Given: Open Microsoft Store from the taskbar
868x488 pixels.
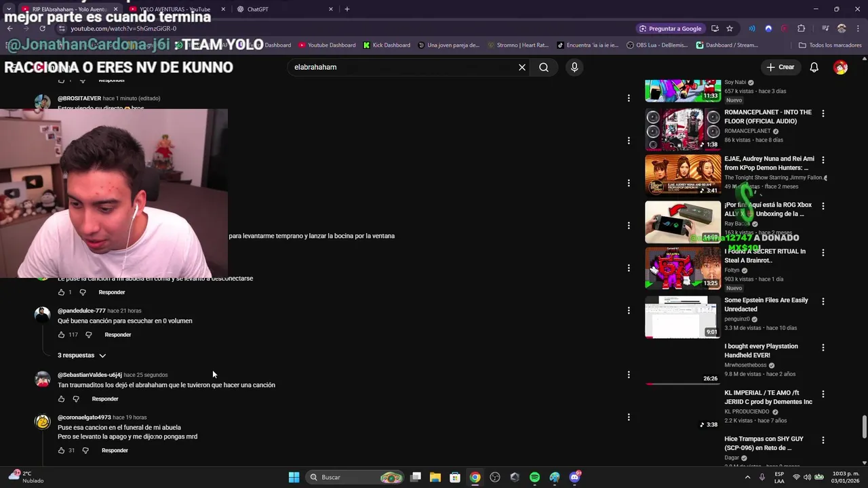Looking at the screenshot, I should pyautogui.click(x=455, y=477).
